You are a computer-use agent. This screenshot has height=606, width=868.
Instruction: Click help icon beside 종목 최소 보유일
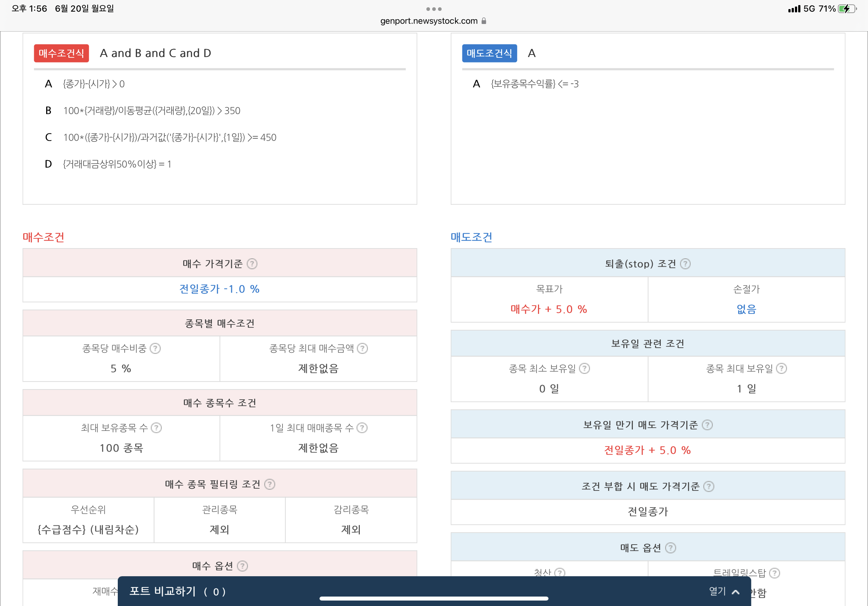[x=584, y=368]
